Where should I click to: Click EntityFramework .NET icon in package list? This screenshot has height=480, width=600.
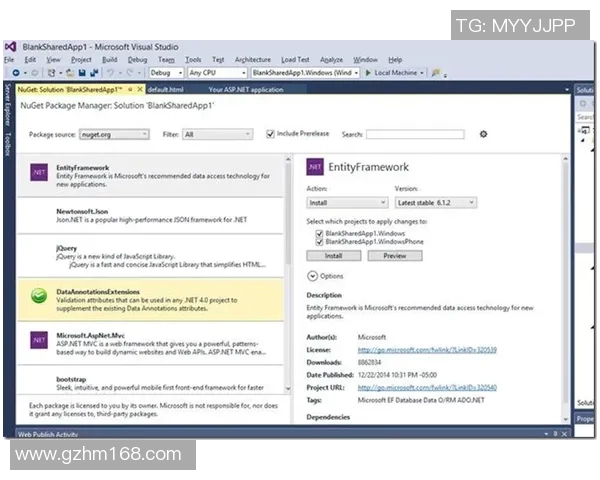coord(39,172)
